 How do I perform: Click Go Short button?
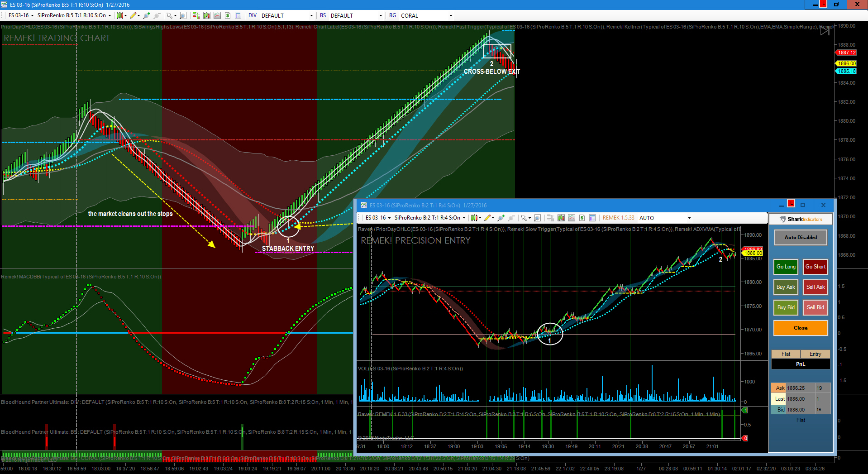(x=816, y=267)
